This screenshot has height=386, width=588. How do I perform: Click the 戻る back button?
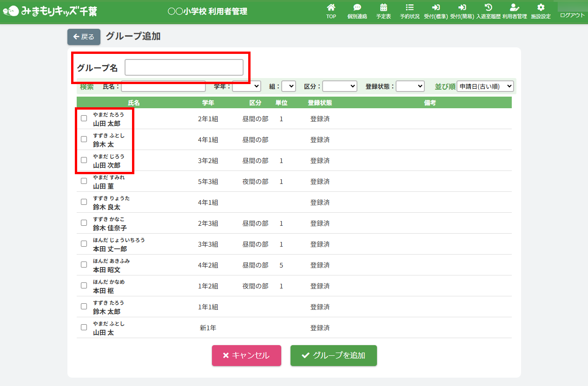[x=84, y=37]
